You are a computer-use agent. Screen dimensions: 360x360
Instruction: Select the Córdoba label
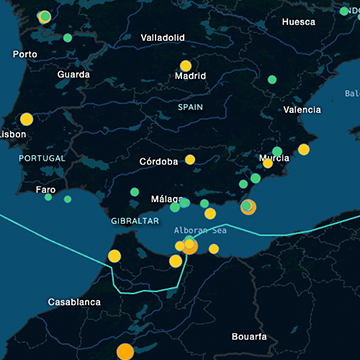[159, 162]
